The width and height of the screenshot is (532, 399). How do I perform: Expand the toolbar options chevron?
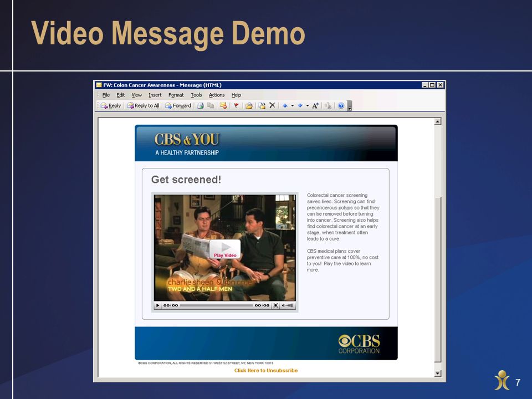point(350,106)
